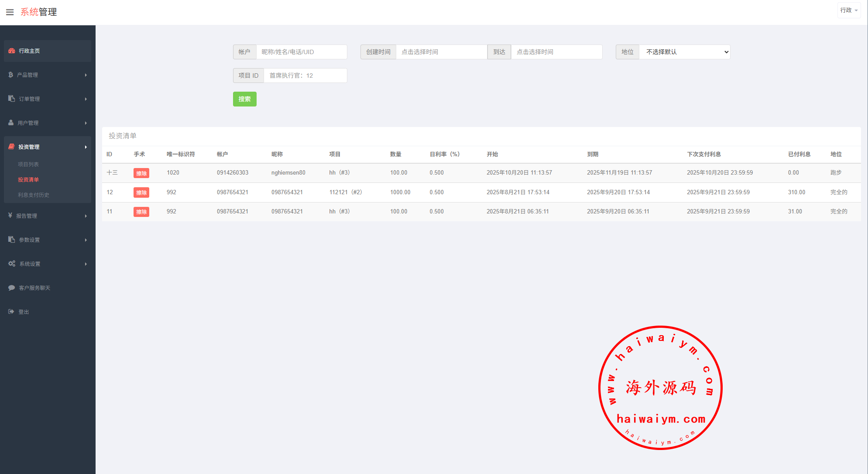Click the gears icon for 系统设置
Screen dimensions: 868x474
pos(12,264)
